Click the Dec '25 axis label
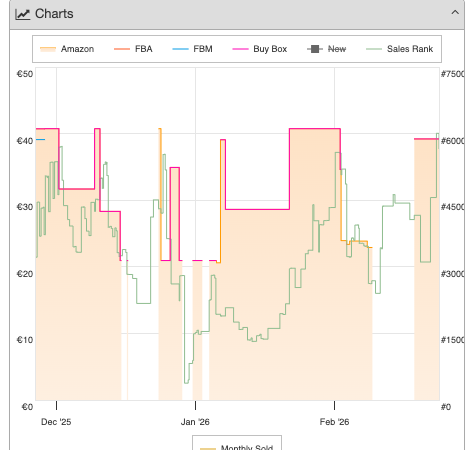The width and height of the screenshot is (474, 450). point(56,422)
